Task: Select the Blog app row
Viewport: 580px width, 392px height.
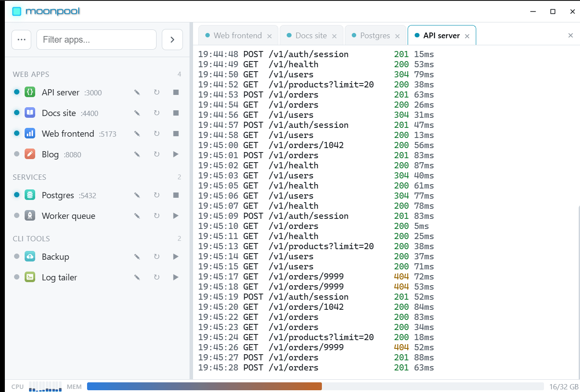Action: 97,154
